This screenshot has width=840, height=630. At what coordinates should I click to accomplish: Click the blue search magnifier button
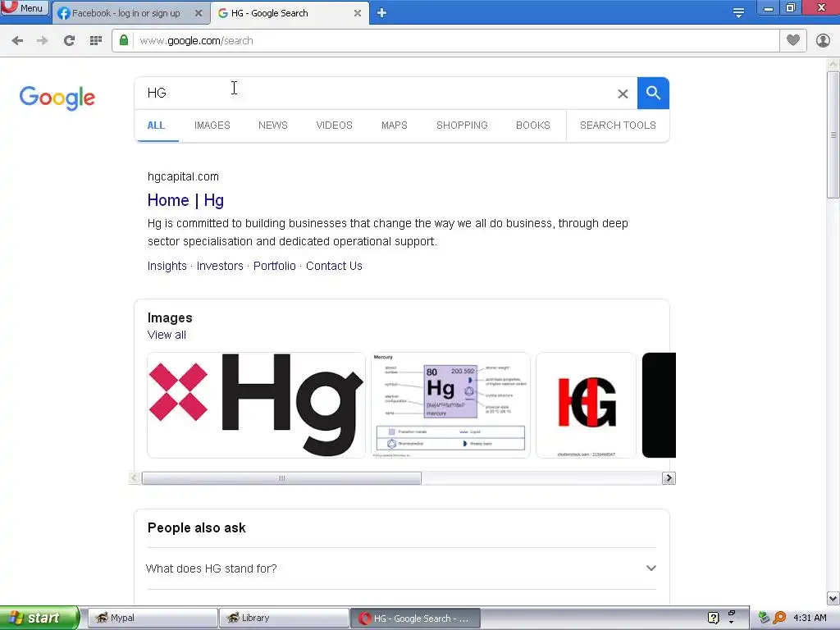pyautogui.click(x=653, y=93)
